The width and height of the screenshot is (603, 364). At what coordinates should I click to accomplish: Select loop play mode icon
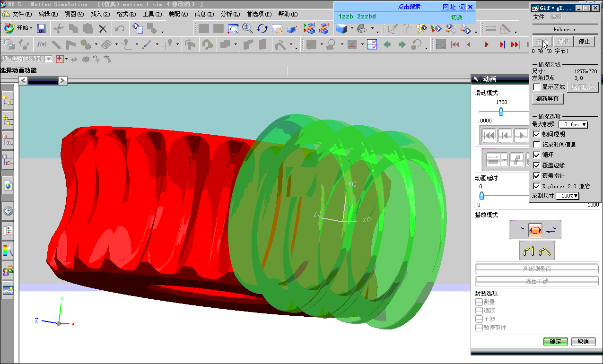pos(535,230)
